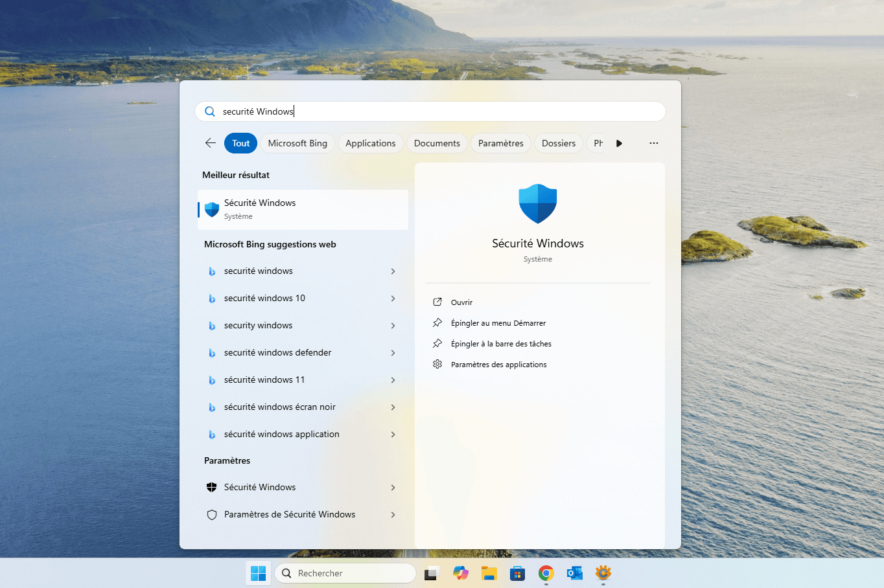884x588 pixels.
Task: Click the Bing icon beside 'security windows'
Action: tap(211, 326)
